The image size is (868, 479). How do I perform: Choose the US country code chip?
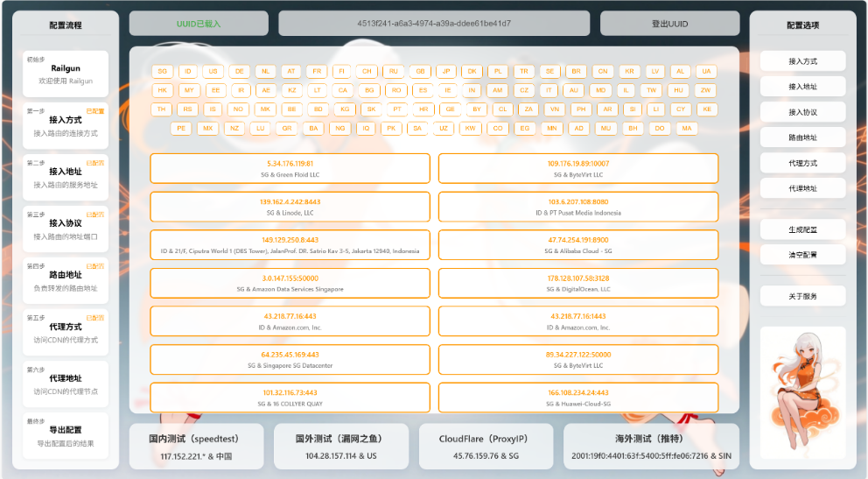[x=213, y=71]
